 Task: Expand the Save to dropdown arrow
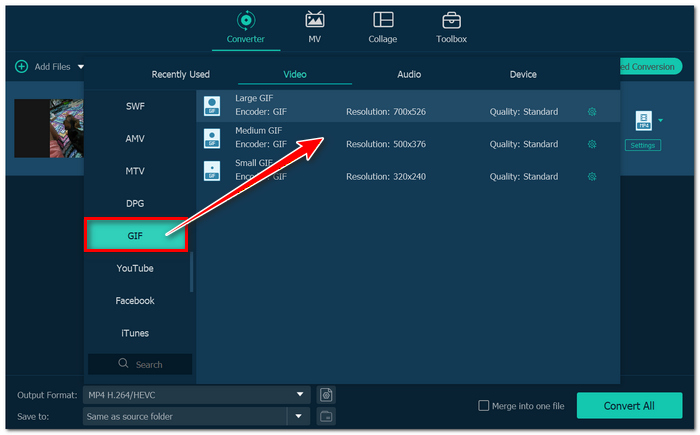click(299, 416)
